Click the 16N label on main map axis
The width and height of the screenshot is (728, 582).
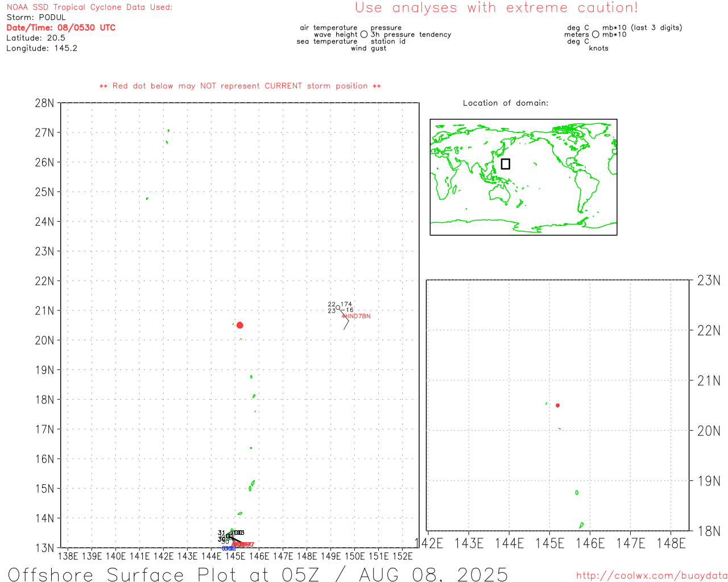coord(45,459)
